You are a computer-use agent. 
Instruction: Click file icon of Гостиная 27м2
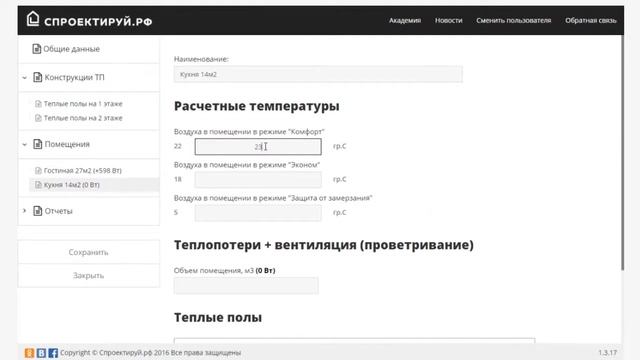(38, 171)
